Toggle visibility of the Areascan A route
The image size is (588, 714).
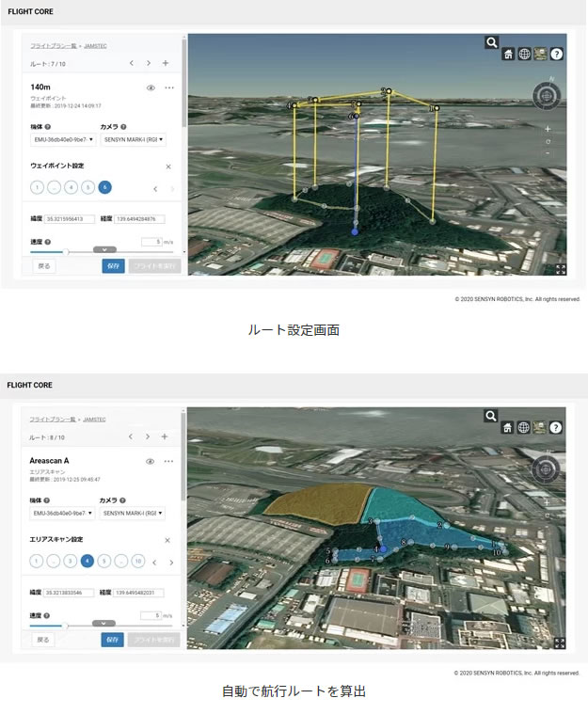tap(150, 461)
